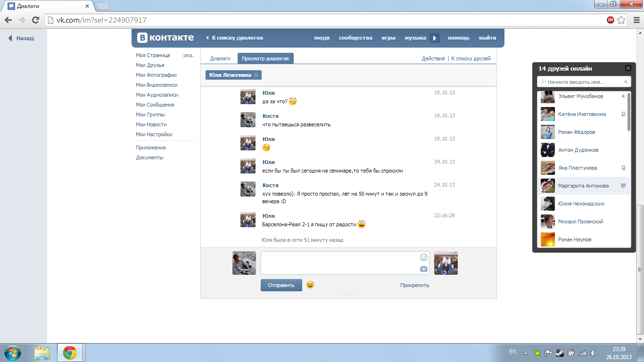644x362 pixels.
Task: Remove Юля Леженина tag with its x icon
Action: (x=256, y=75)
